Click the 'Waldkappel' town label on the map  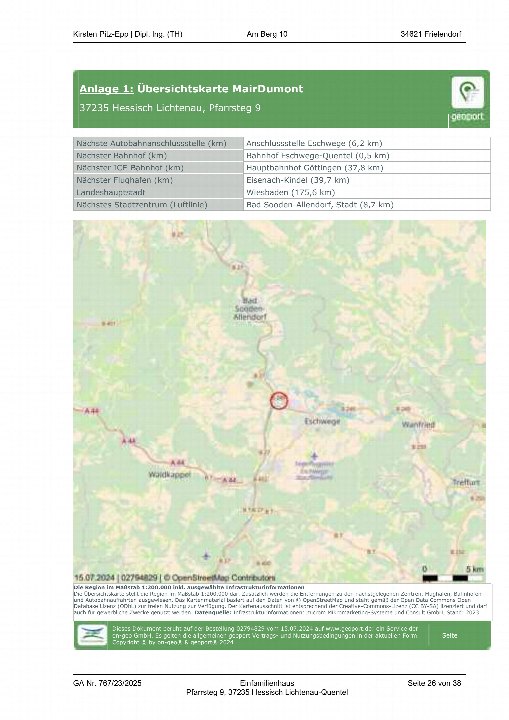[x=170, y=474]
